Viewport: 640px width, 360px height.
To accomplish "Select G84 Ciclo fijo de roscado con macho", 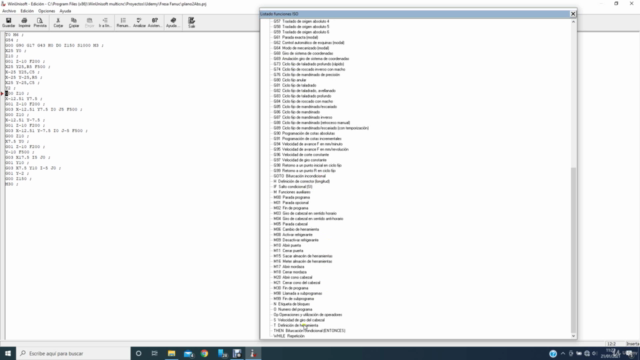I will tap(303, 101).
